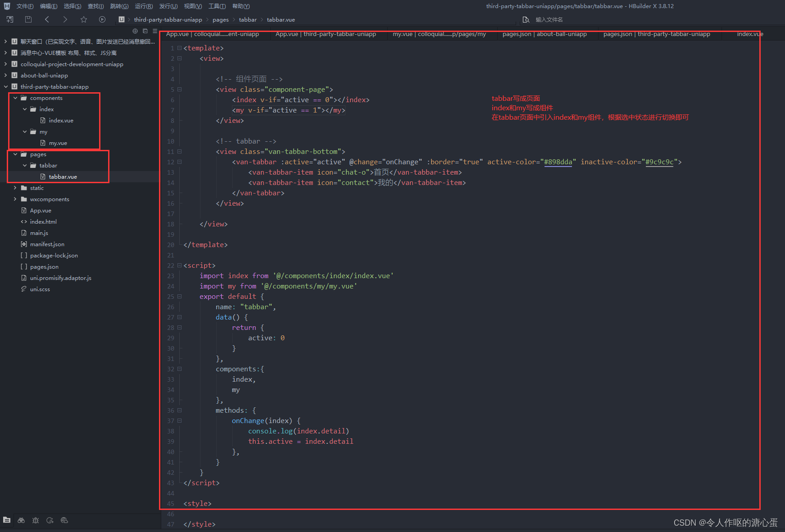This screenshot has width=785, height=532.
Task: Open the project manager folder icon at bottom
Action: [7, 520]
